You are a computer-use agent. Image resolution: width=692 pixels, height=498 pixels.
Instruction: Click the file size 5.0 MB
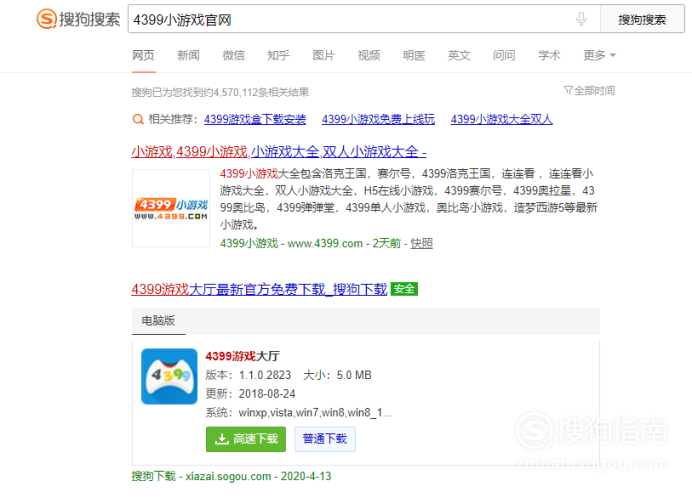(354, 375)
